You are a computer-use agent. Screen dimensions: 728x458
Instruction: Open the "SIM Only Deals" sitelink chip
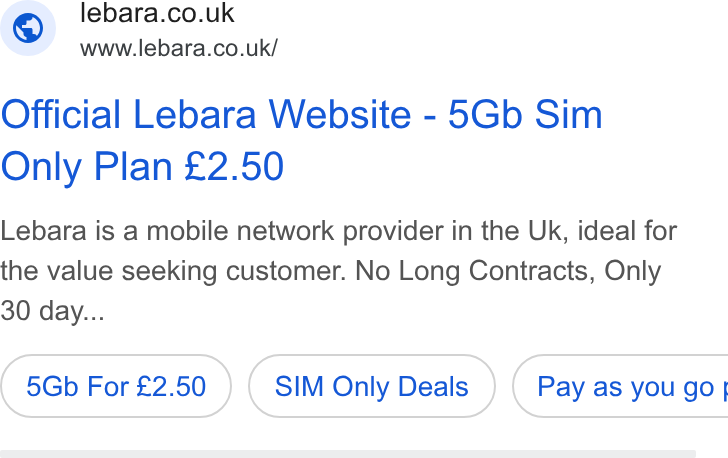371,386
